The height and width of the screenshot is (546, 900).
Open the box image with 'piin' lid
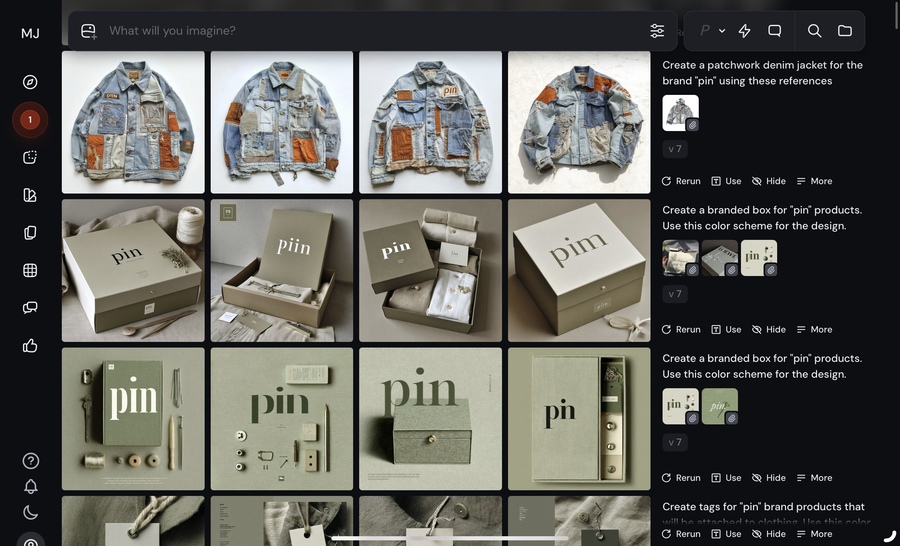tap(282, 270)
